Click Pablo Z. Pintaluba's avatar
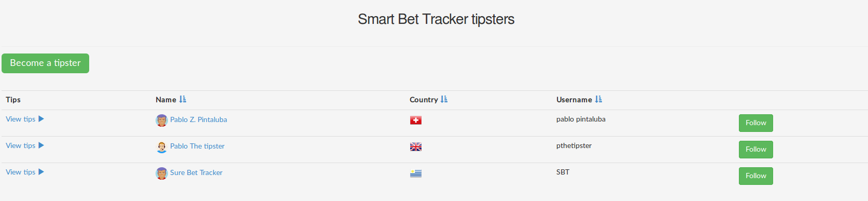The height and width of the screenshot is (201, 868). pos(162,120)
